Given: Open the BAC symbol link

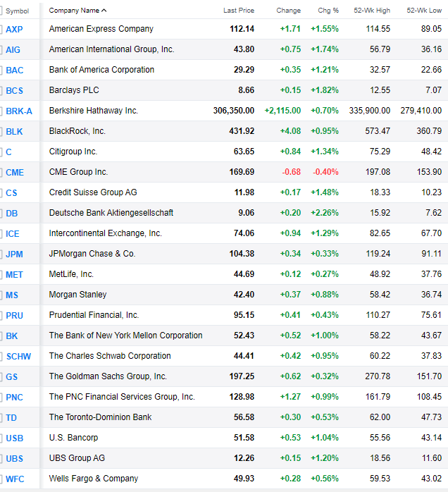Looking at the screenshot, I should (14, 70).
